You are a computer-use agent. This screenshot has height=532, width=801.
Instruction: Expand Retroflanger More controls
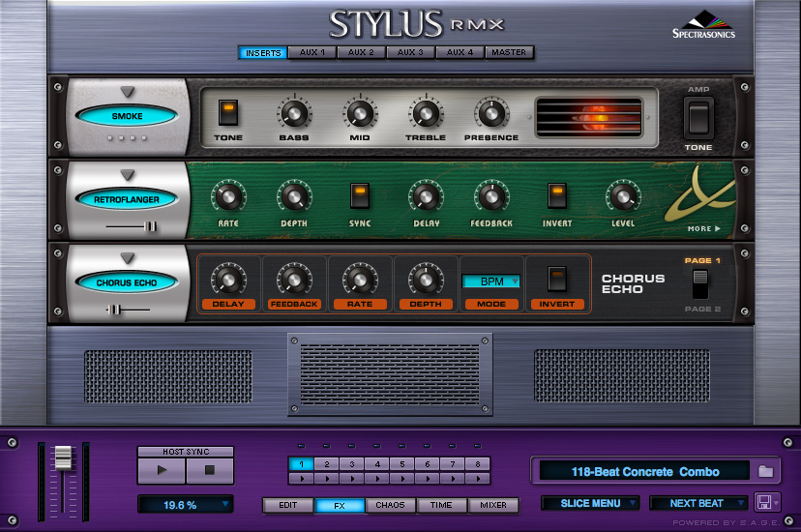[x=704, y=228]
